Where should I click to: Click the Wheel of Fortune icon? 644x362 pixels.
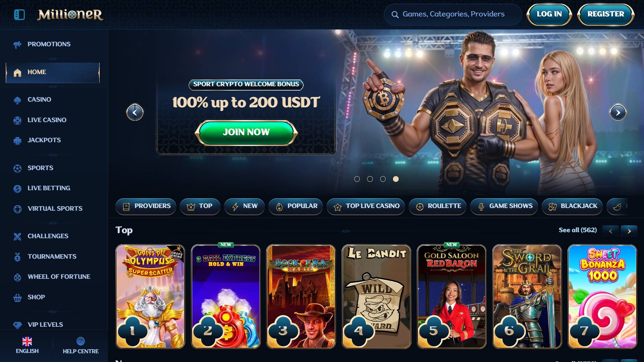(x=17, y=277)
